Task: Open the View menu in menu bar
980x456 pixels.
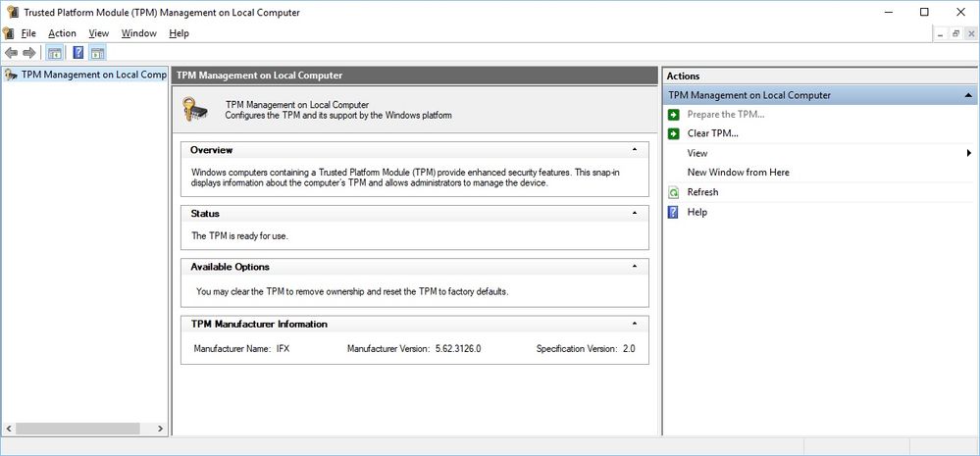Action: pyautogui.click(x=99, y=33)
